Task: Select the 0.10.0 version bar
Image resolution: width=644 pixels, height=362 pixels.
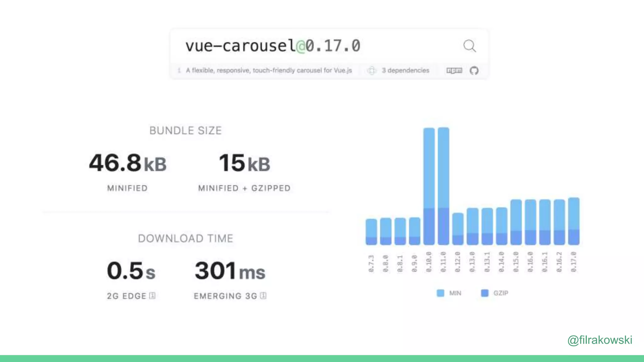Action: click(429, 186)
